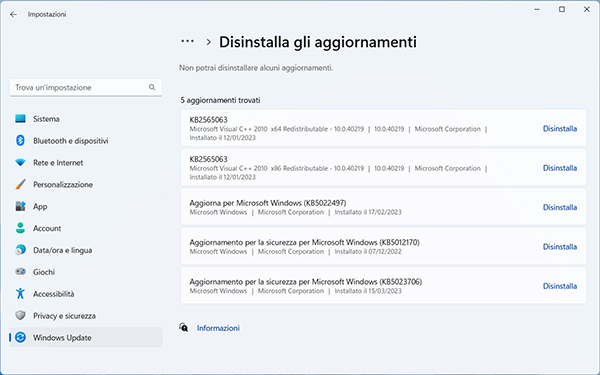Click the Privacy e sicurezza shield icon
This screenshot has width=600, height=375.
click(20, 315)
